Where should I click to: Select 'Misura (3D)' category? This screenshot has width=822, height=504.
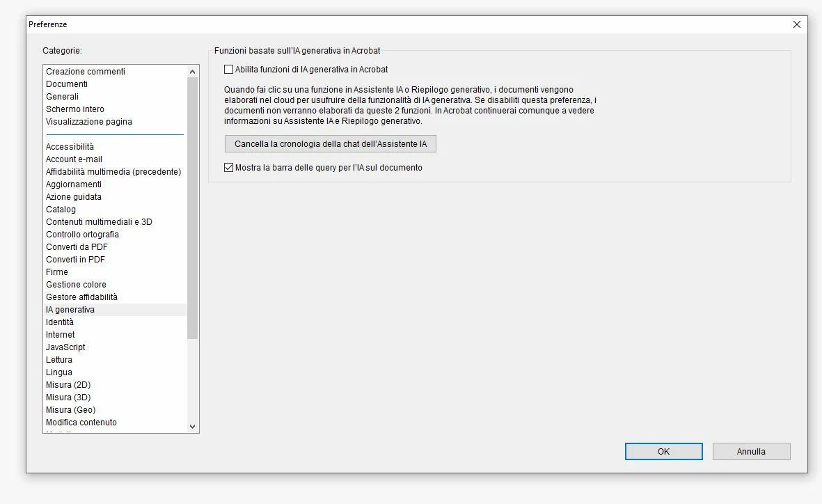(x=68, y=397)
